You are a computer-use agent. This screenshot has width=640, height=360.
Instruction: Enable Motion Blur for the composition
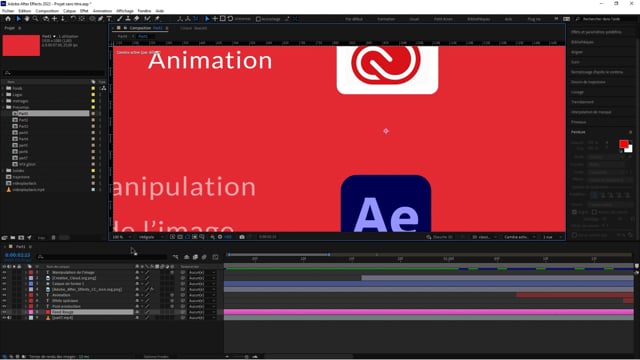pyautogui.click(x=204, y=257)
